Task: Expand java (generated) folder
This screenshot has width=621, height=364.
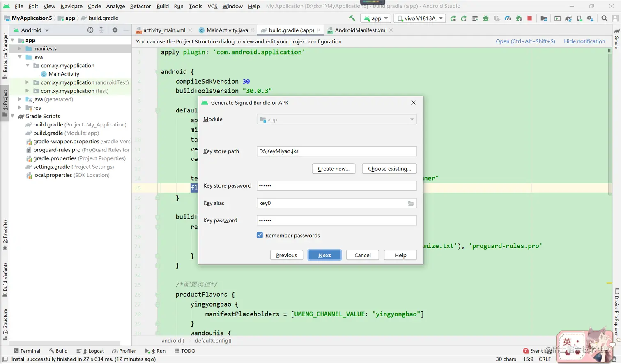Action: point(20,99)
